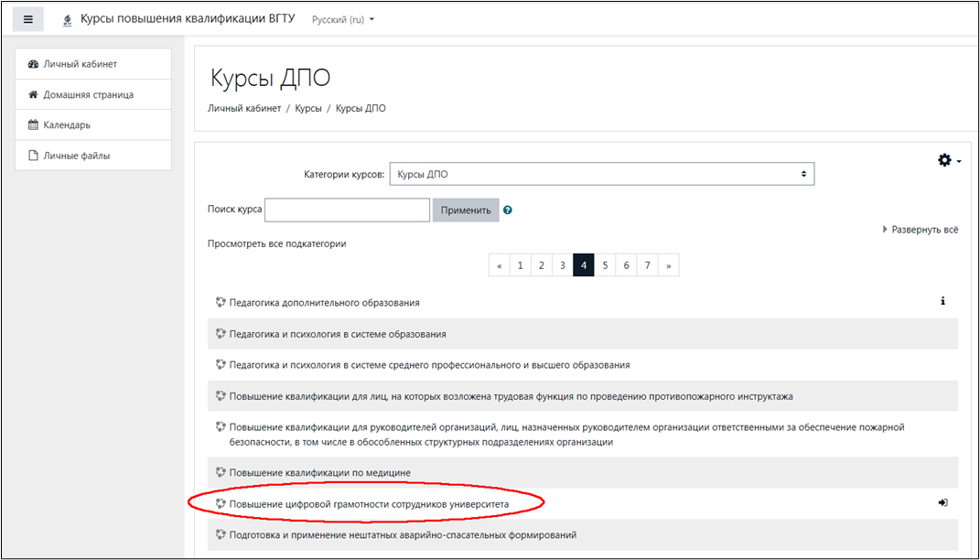Click Курсы breadcrumb link
The height and width of the screenshot is (560, 980).
click(x=307, y=108)
